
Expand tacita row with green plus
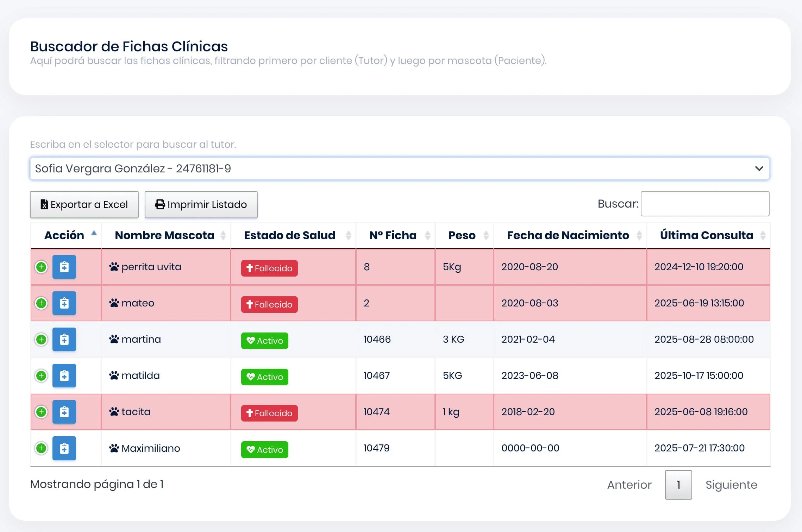[x=41, y=412]
